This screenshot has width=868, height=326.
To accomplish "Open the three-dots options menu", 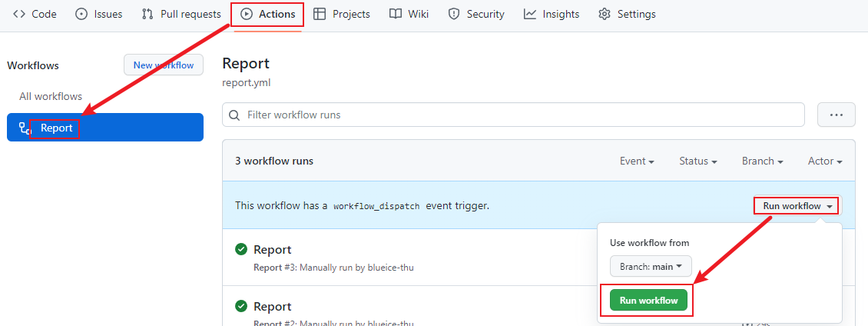I will 836,115.
